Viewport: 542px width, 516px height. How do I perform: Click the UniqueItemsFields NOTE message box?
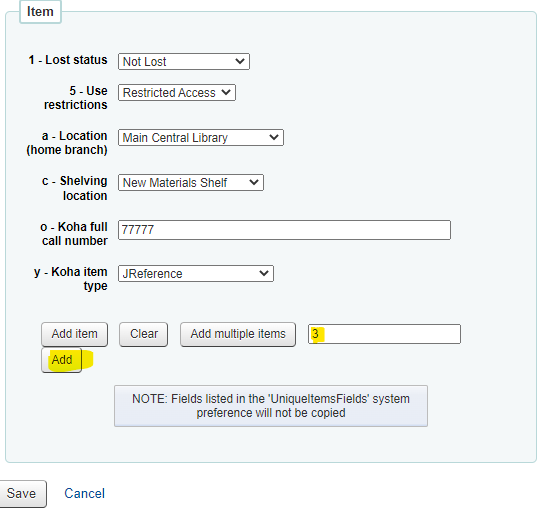(271, 406)
